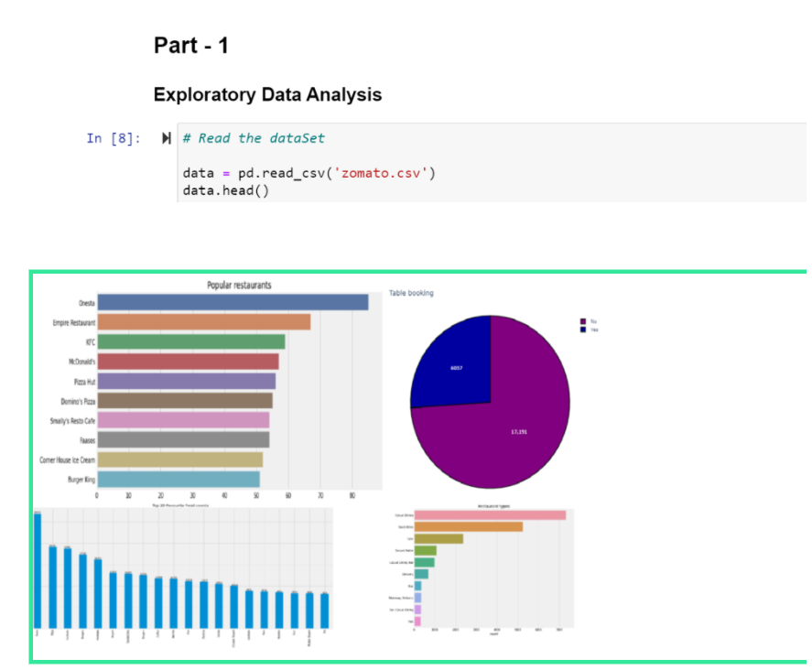Click the Onesta bar in Popular restaurants

tap(233, 302)
